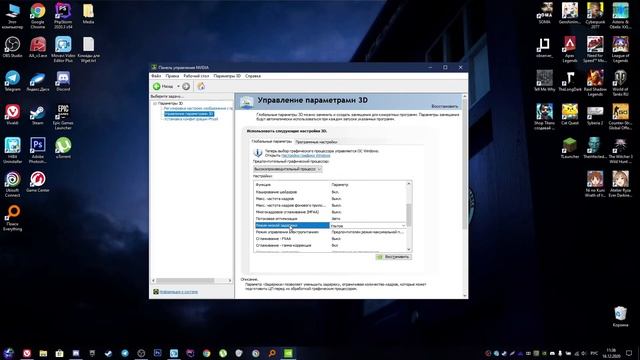Open the Epic Games Launcher shortcut

pos(63,117)
